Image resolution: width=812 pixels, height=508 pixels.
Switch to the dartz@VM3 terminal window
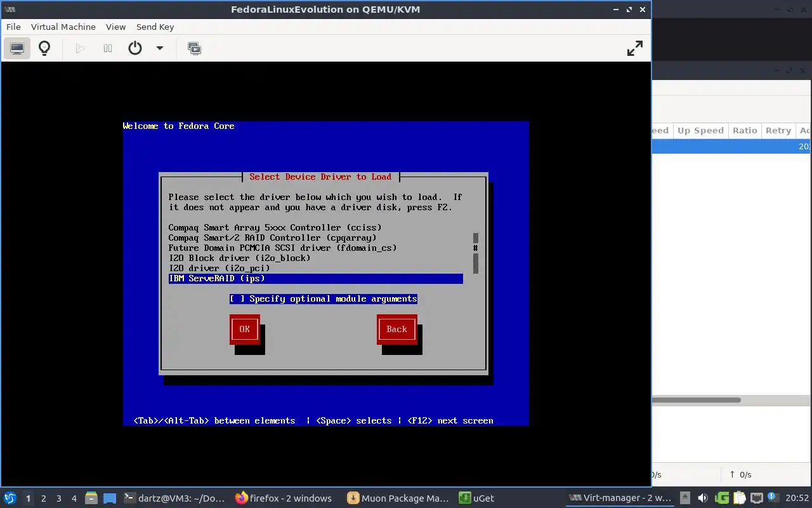pyautogui.click(x=174, y=498)
